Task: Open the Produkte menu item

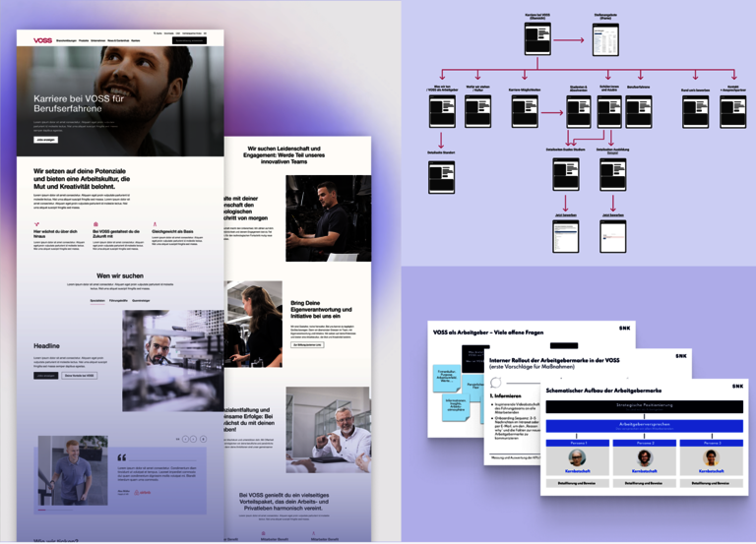Action: (84, 41)
